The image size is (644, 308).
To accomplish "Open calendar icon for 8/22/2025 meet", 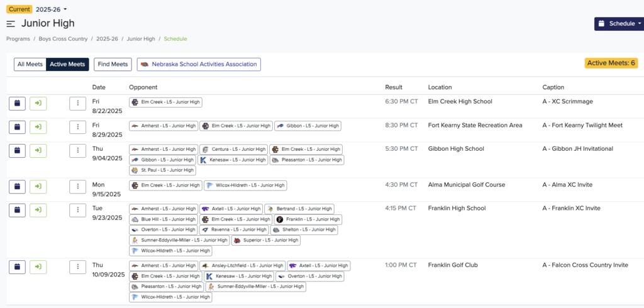I will (17, 104).
